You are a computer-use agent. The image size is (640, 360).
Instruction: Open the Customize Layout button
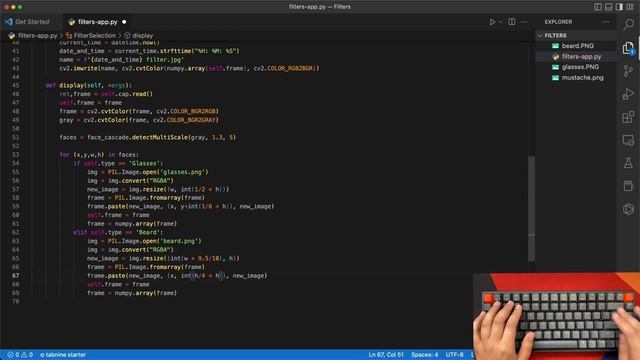[x=630, y=7]
